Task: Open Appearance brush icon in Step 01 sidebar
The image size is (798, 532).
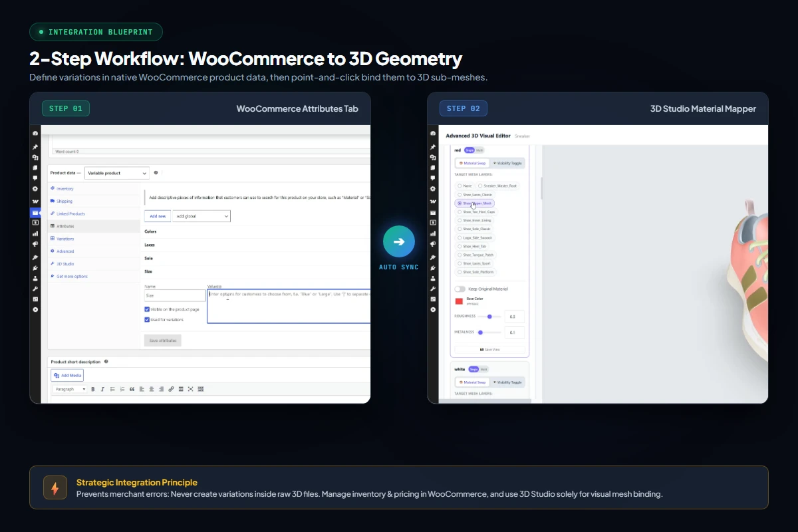Action: pos(35,257)
